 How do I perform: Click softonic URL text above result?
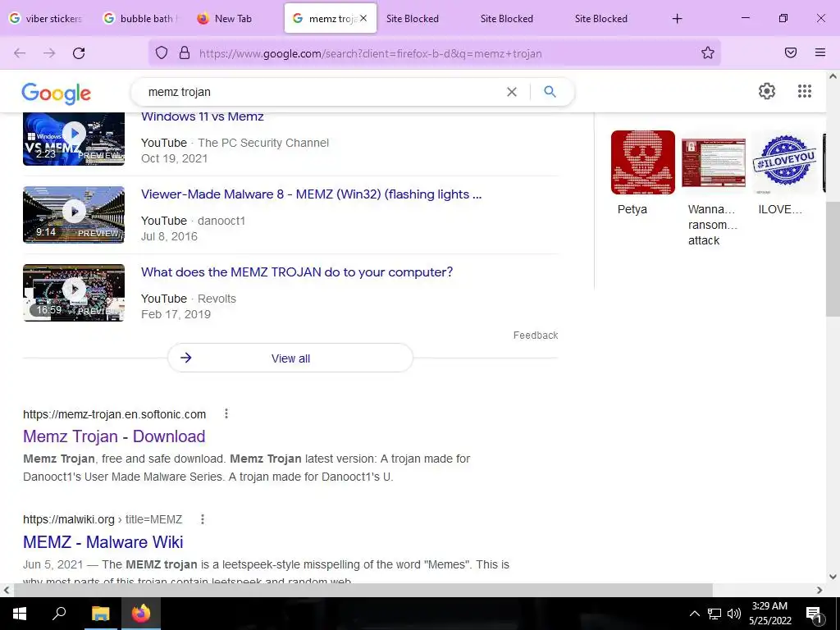(114, 414)
